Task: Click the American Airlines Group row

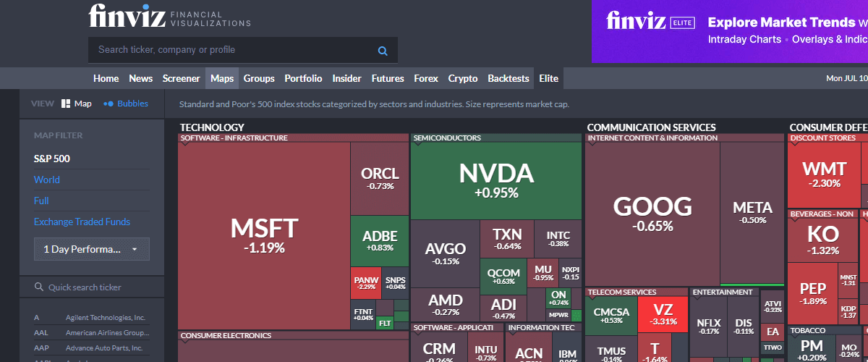Action: tap(90, 332)
